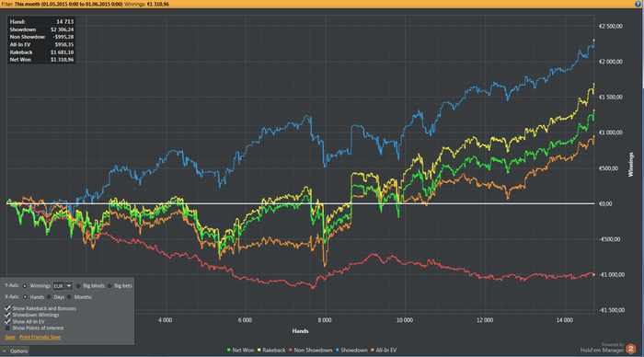Click the blue Showdown legend swatch
This screenshot has height=357, width=644.
click(338, 351)
